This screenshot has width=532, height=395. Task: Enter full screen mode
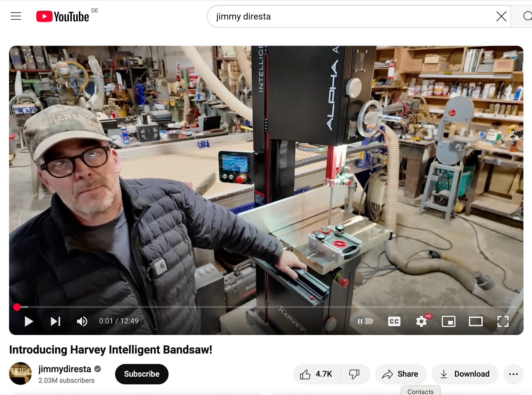503,321
